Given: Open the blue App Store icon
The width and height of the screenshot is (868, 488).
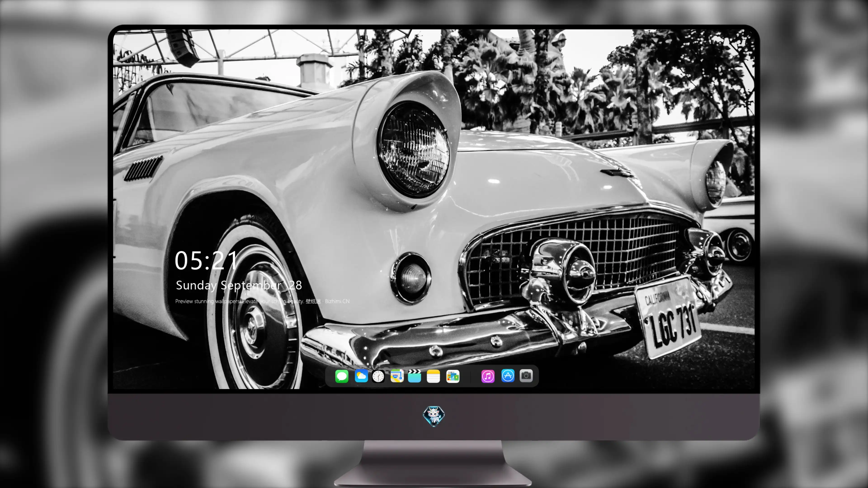Looking at the screenshot, I should (508, 376).
